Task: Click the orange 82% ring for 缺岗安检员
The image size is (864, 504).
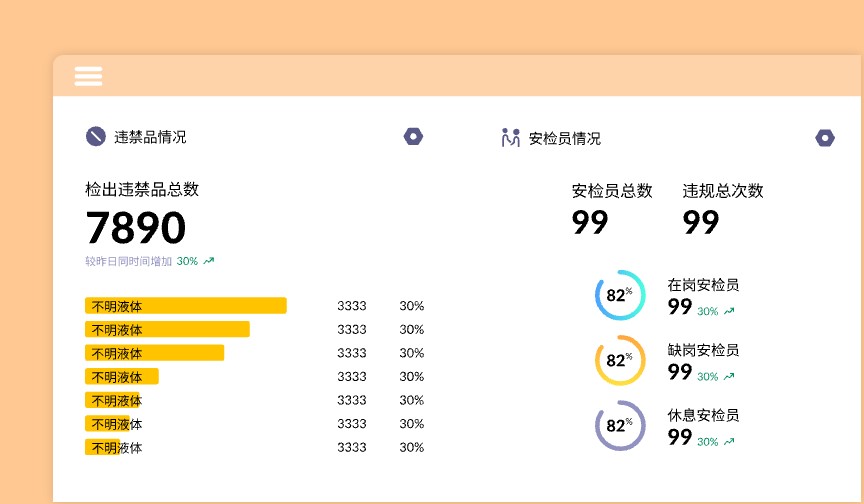Action: (620, 360)
